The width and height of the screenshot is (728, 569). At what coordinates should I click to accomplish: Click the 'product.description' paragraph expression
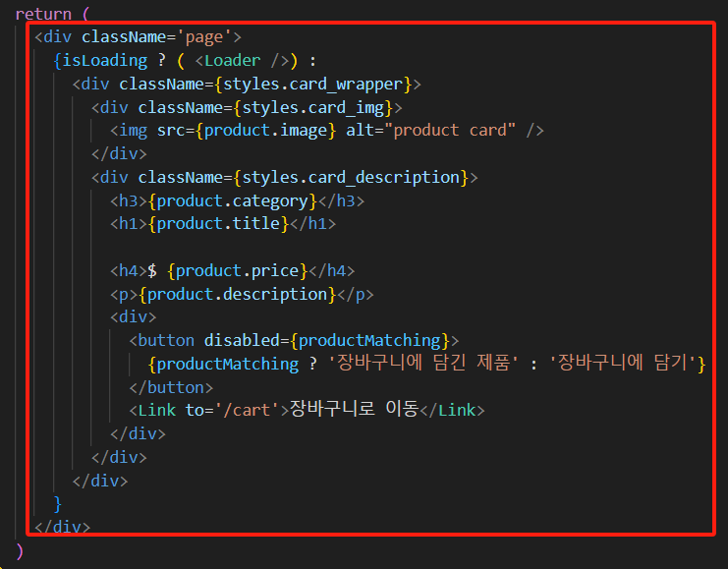tap(237, 295)
